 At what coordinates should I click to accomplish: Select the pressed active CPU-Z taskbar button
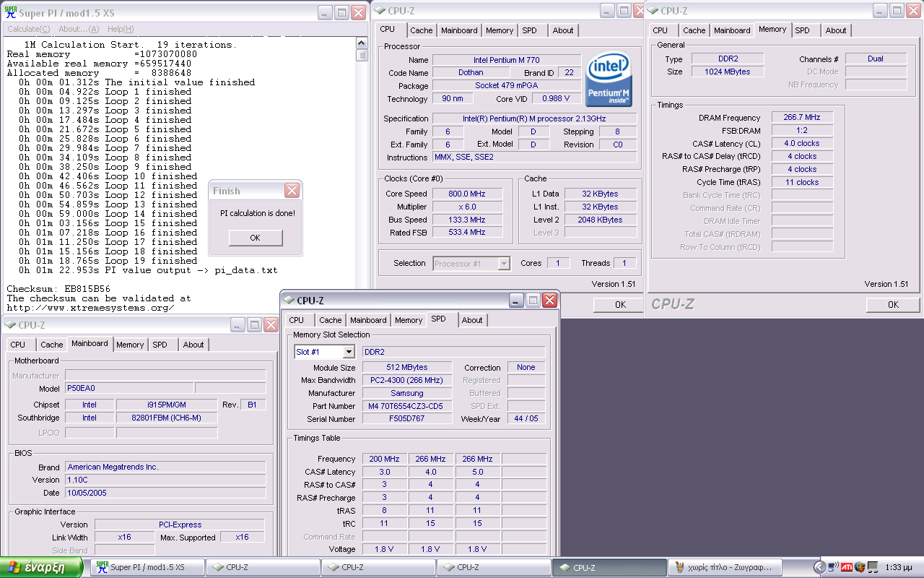tap(609, 567)
